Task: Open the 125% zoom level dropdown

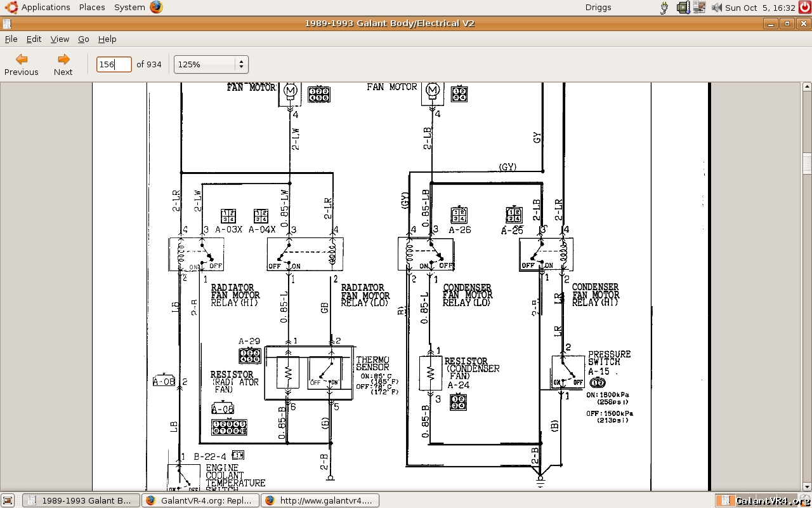Action: pos(211,64)
